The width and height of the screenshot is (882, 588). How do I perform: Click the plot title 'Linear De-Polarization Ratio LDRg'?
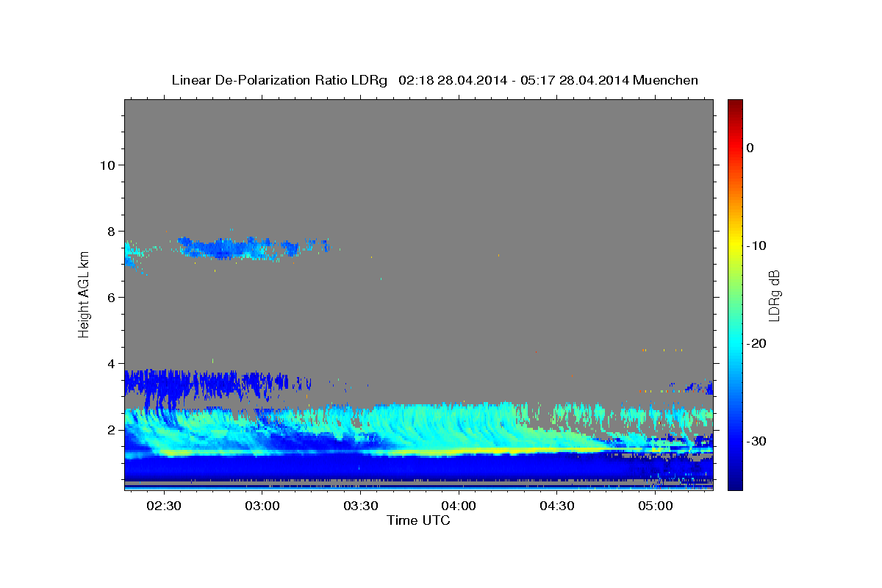279,80
